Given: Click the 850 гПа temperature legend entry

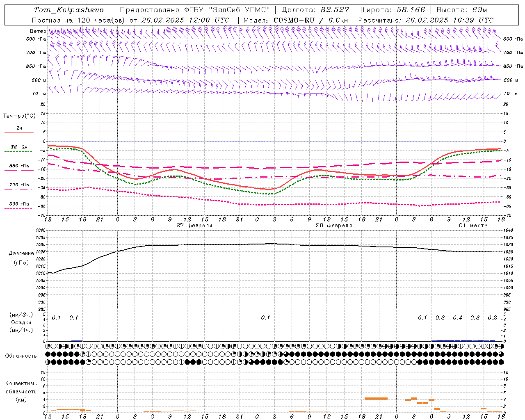Looking at the screenshot, I should (19, 166).
